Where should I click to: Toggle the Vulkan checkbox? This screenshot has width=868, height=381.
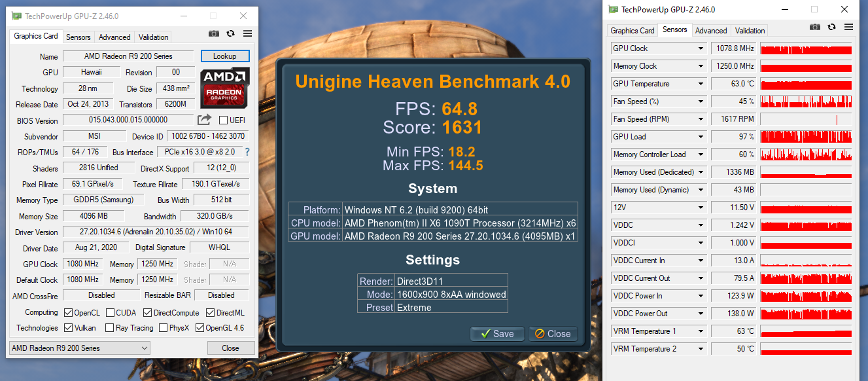point(69,328)
